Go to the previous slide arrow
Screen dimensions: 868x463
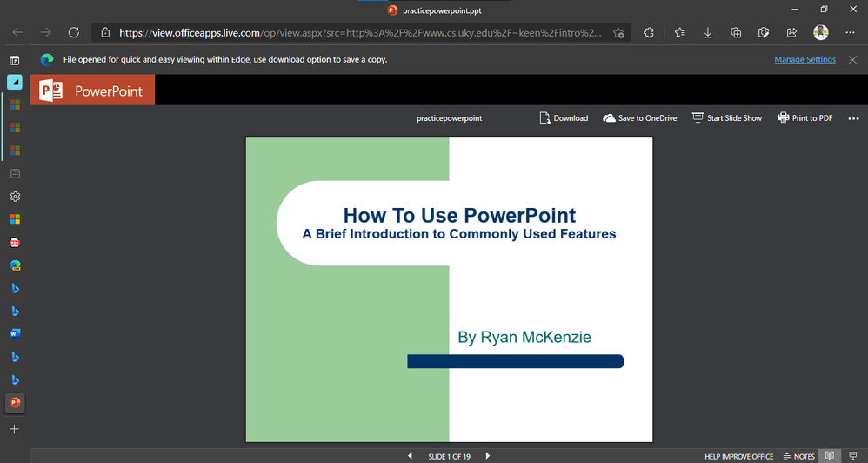point(411,456)
